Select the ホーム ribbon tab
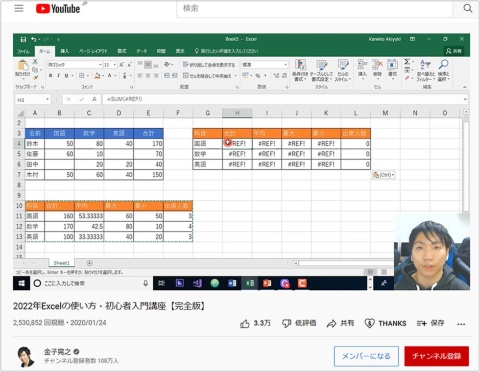Screen dimensions: 480x372 tap(45, 51)
